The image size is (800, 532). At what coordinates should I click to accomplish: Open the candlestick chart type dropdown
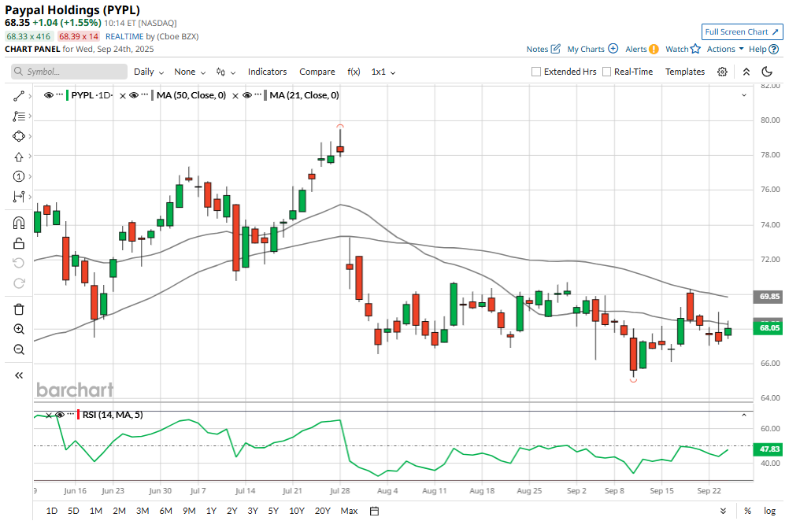[225, 72]
